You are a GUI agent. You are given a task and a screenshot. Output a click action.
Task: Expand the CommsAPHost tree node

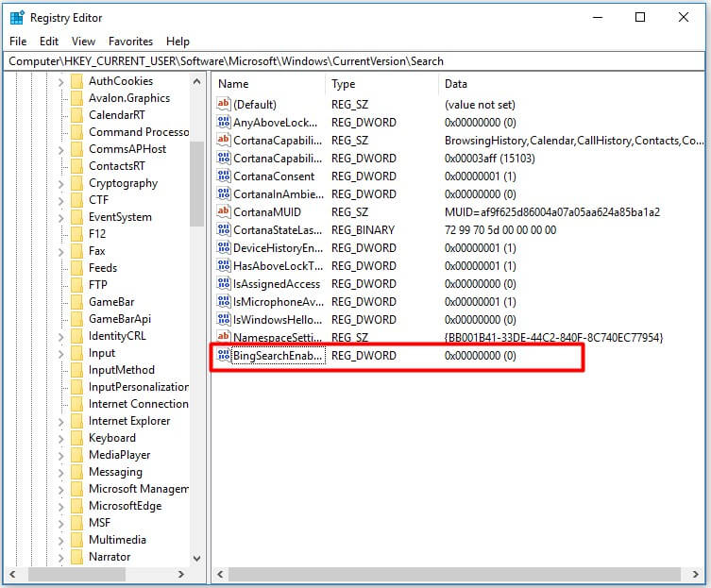coord(60,150)
